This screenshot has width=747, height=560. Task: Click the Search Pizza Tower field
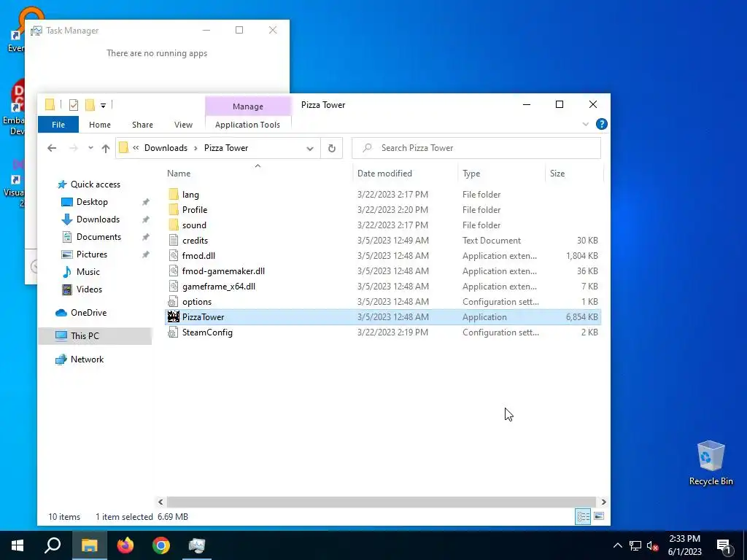click(x=476, y=148)
